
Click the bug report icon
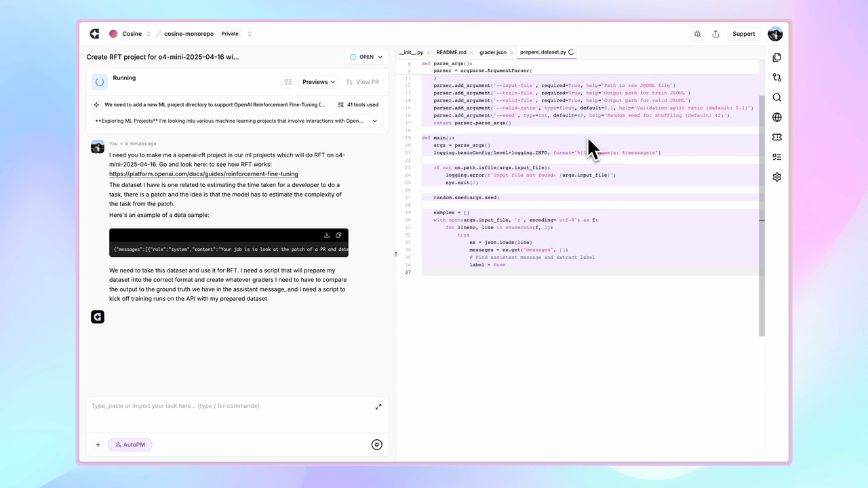pos(697,34)
